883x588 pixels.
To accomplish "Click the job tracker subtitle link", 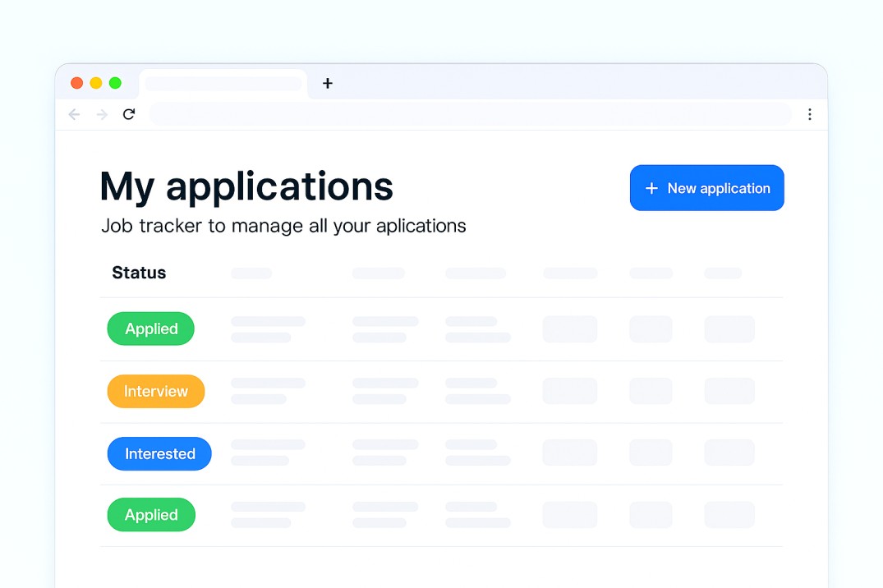I will click(x=283, y=226).
